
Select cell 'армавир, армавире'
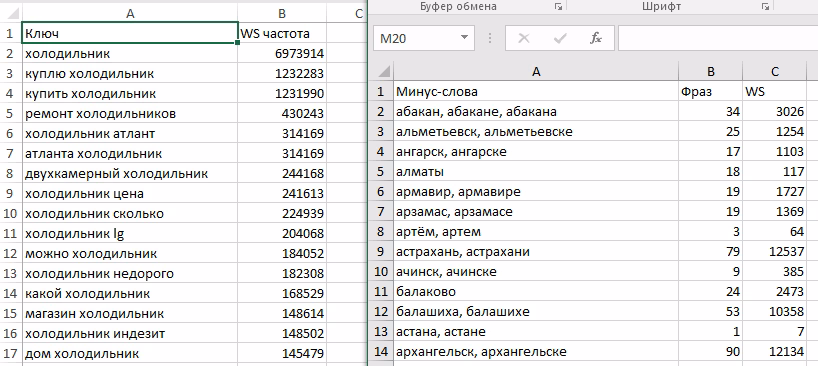(x=536, y=191)
